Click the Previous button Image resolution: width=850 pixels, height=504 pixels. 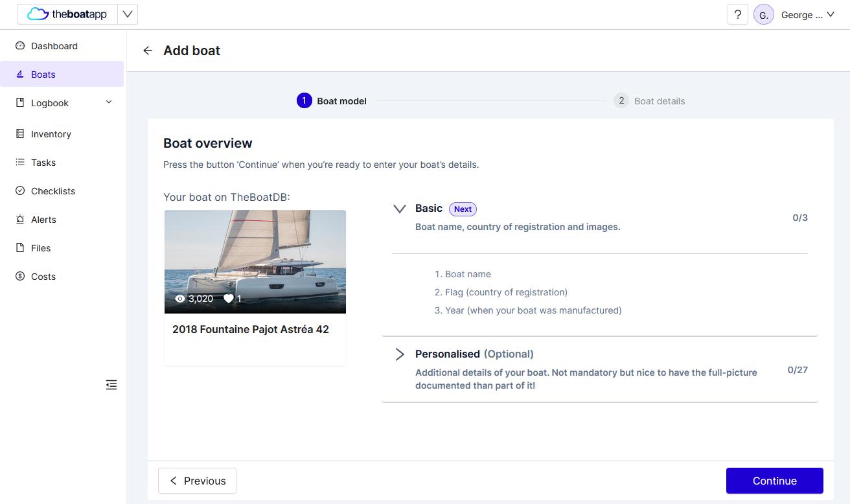[x=197, y=481]
